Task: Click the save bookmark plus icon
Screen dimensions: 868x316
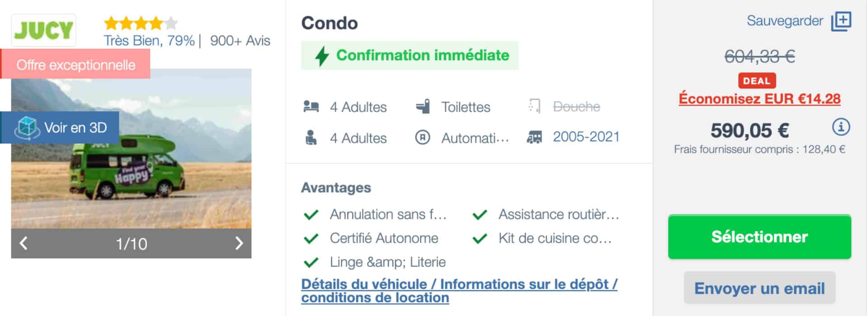Action: (x=841, y=21)
